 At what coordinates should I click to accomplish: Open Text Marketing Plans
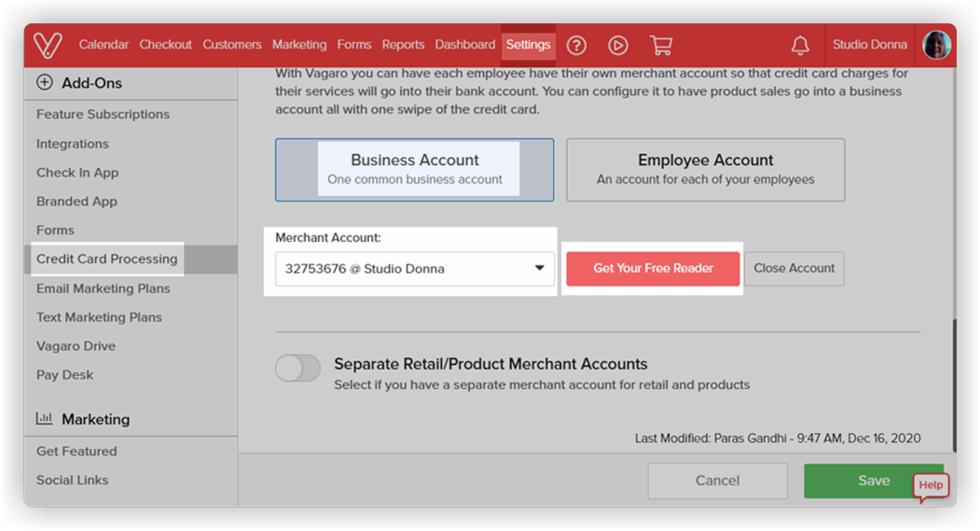tap(100, 317)
